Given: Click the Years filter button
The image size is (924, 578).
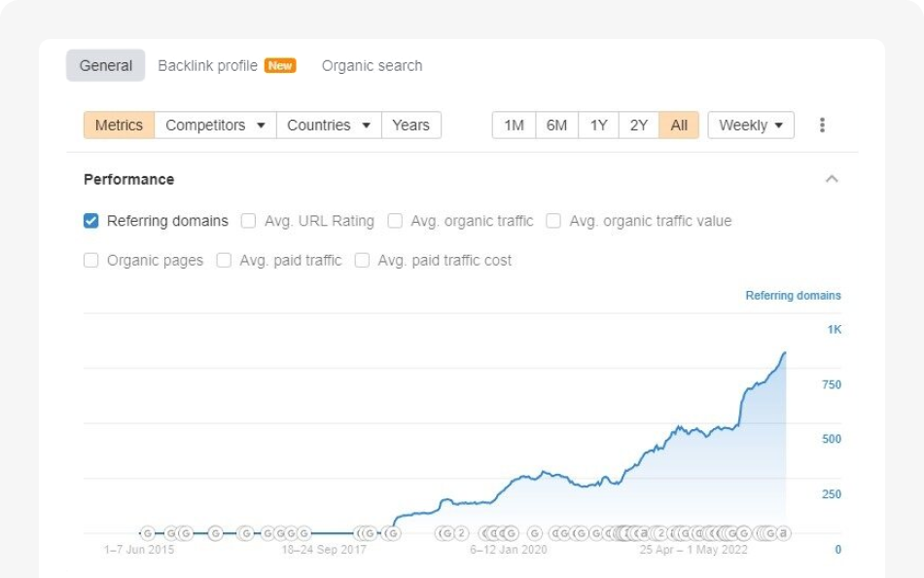Looking at the screenshot, I should 411,125.
